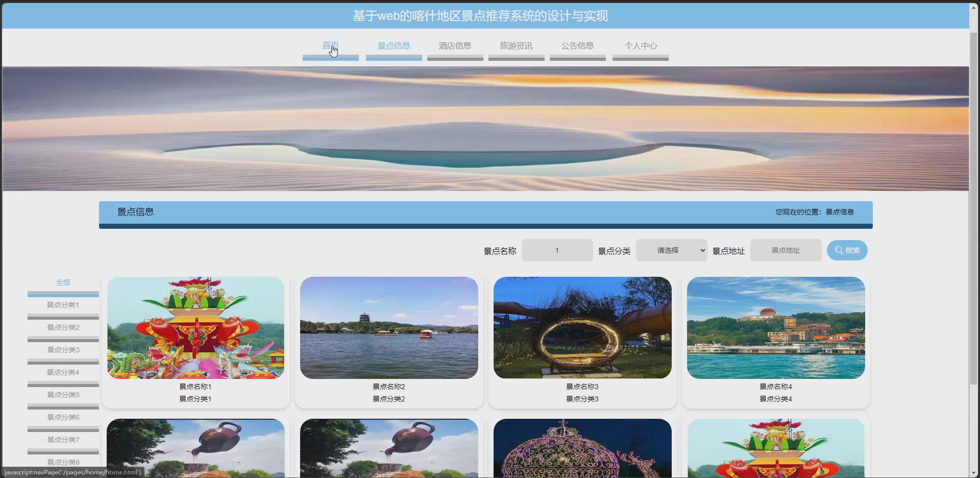Viewport: 980px width, 478px height.
Task: Open the 景点名称2 lake pagoda photo
Action: (x=389, y=328)
